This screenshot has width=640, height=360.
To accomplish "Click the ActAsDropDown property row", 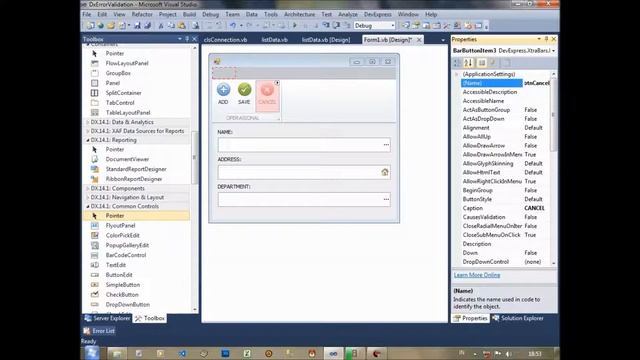I will tap(505, 119).
